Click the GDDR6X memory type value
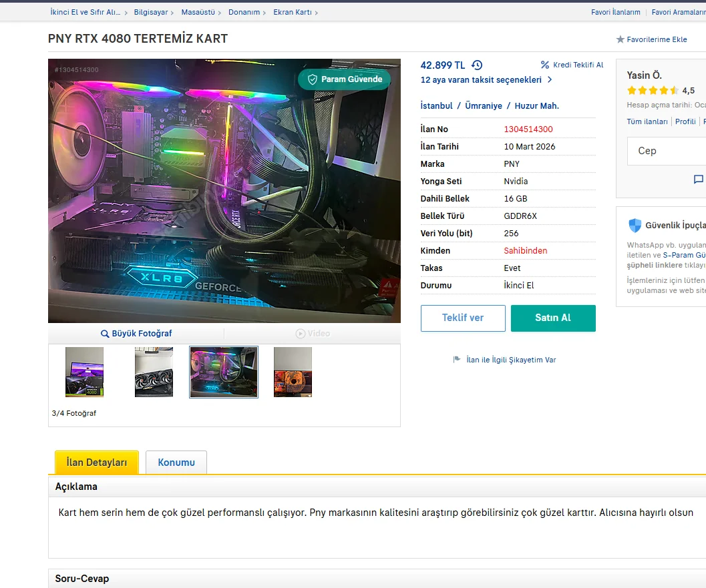Image resolution: width=706 pixels, height=588 pixels. pos(520,216)
